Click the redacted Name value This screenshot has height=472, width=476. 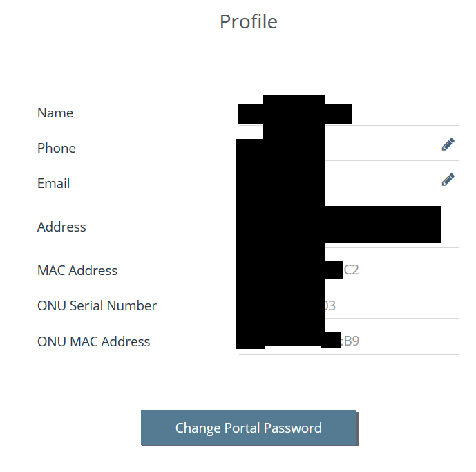pyautogui.click(x=294, y=113)
